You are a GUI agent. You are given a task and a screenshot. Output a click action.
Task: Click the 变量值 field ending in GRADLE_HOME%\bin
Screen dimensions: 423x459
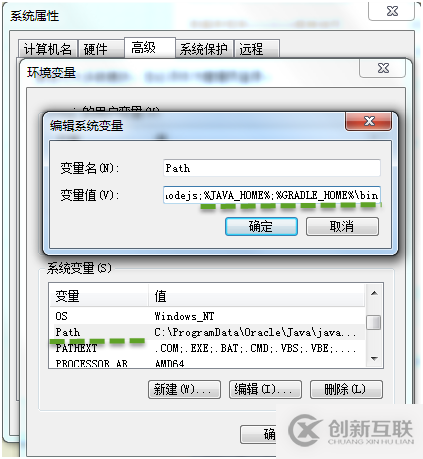coord(272,195)
